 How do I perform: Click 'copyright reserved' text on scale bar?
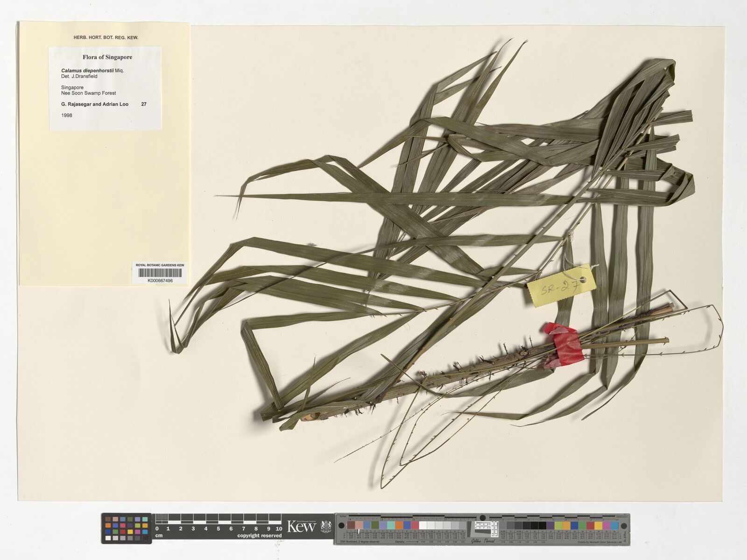pos(259,536)
